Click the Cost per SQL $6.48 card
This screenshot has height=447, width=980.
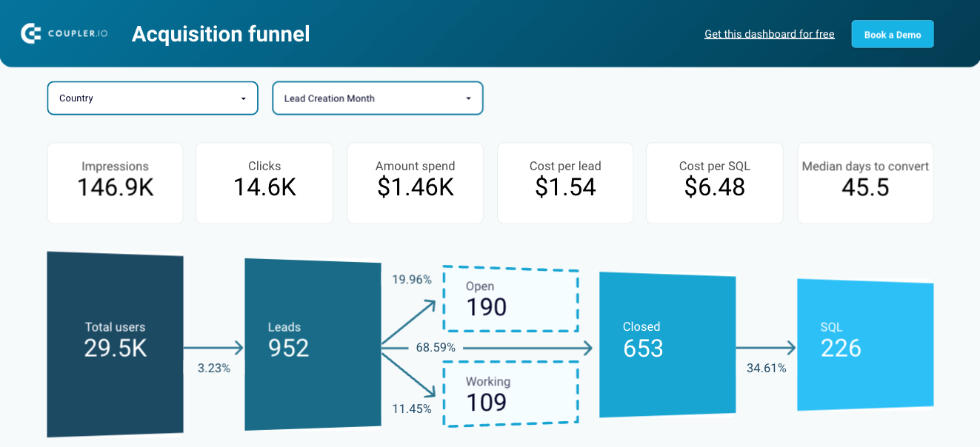coord(715,183)
